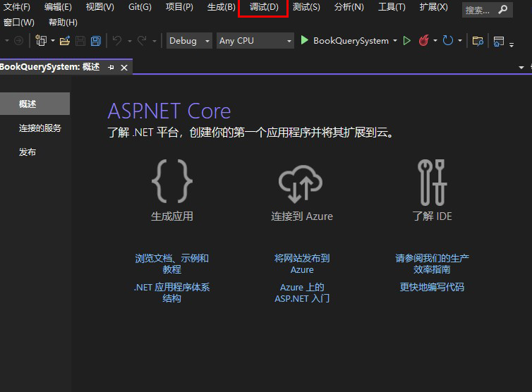Click the 生成应用 heading text
Viewport: 532px width, 392px height.
coord(172,216)
